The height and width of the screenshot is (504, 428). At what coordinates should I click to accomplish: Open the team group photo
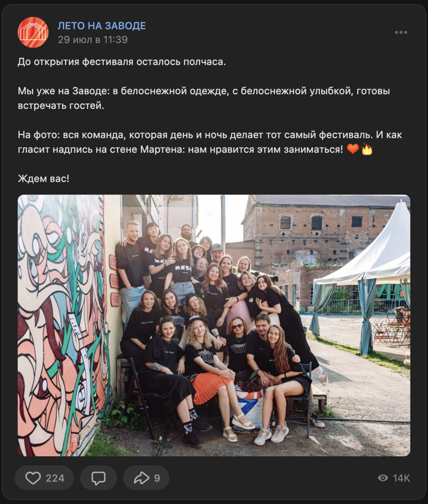[214, 325]
